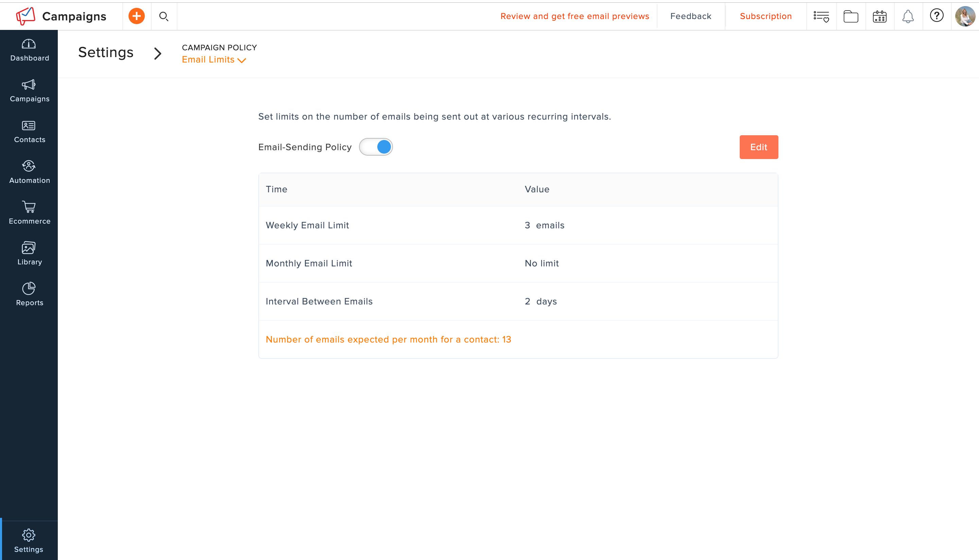The height and width of the screenshot is (560, 979).
Task: Open the notifications bell icon
Action: pos(908,16)
